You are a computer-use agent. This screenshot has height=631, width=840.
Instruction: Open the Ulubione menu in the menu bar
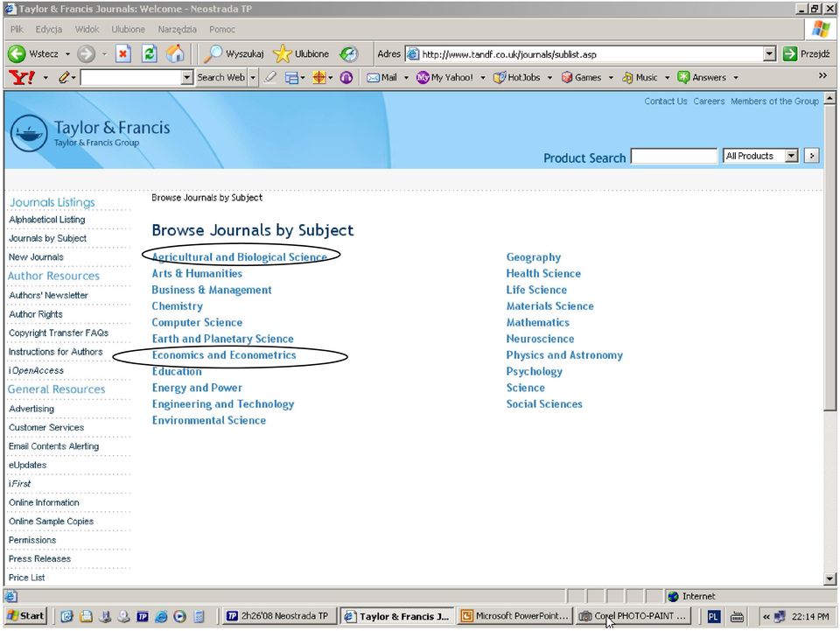(128, 30)
